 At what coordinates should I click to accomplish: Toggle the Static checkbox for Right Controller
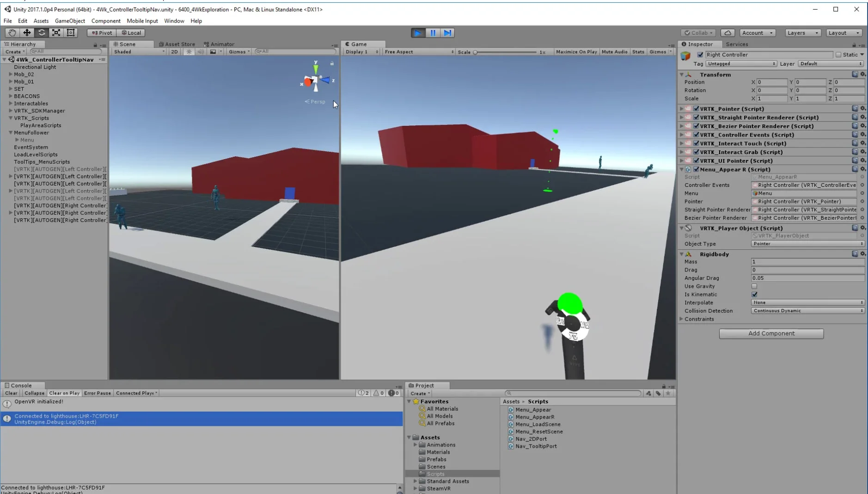point(838,55)
